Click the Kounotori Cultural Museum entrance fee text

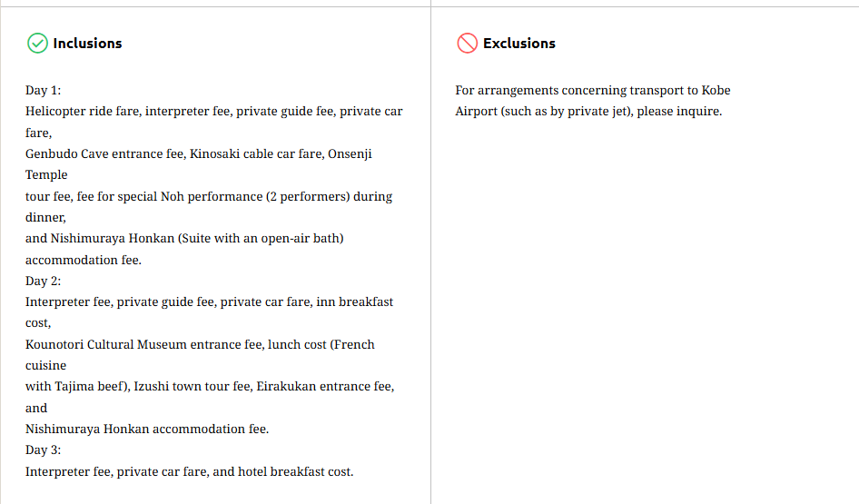[143, 344]
